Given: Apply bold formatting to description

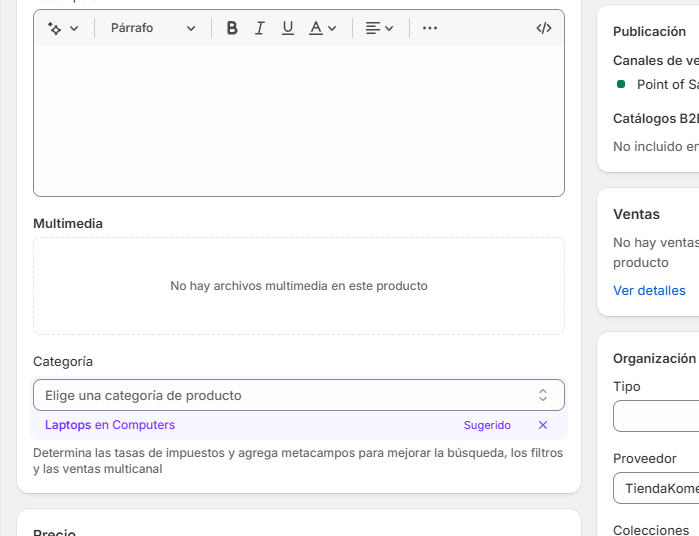Looking at the screenshot, I should pos(232,28).
